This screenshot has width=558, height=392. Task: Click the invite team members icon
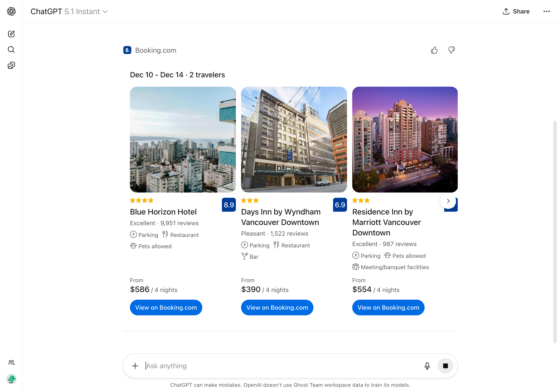click(11, 362)
